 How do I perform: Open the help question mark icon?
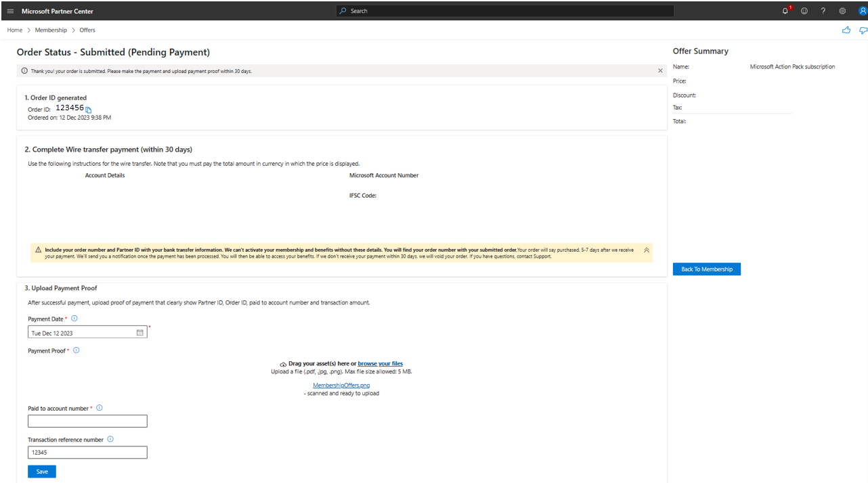[x=823, y=11]
